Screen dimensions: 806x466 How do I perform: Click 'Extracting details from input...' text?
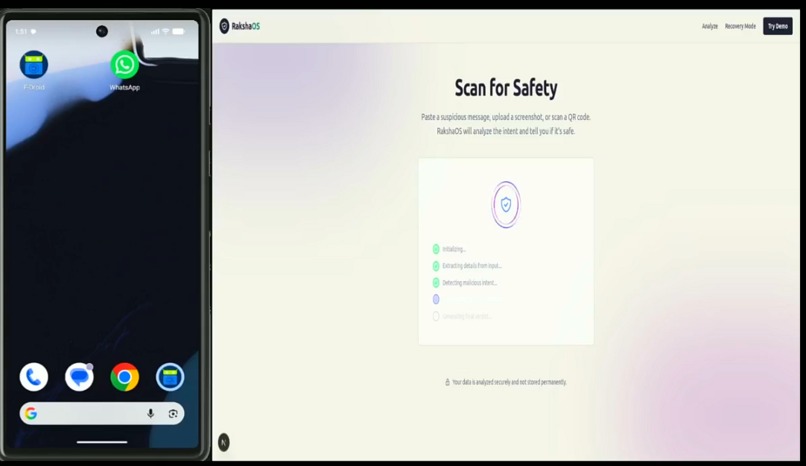pyautogui.click(x=472, y=266)
